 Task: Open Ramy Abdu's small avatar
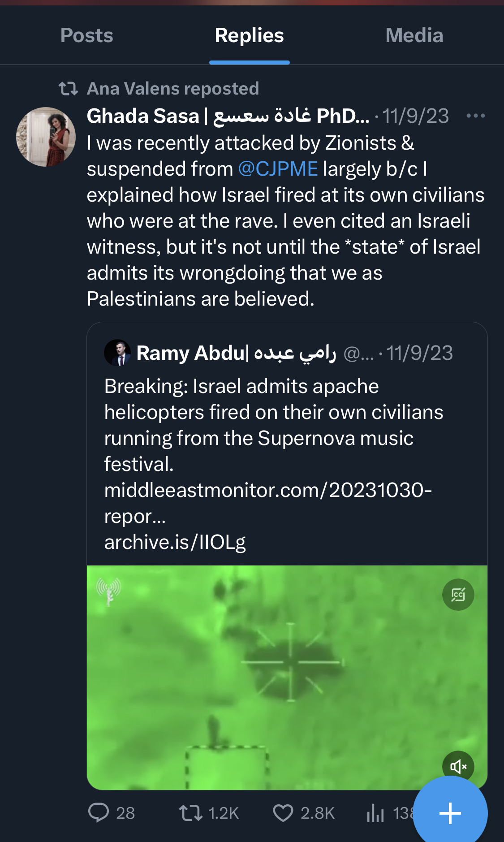coord(117,353)
